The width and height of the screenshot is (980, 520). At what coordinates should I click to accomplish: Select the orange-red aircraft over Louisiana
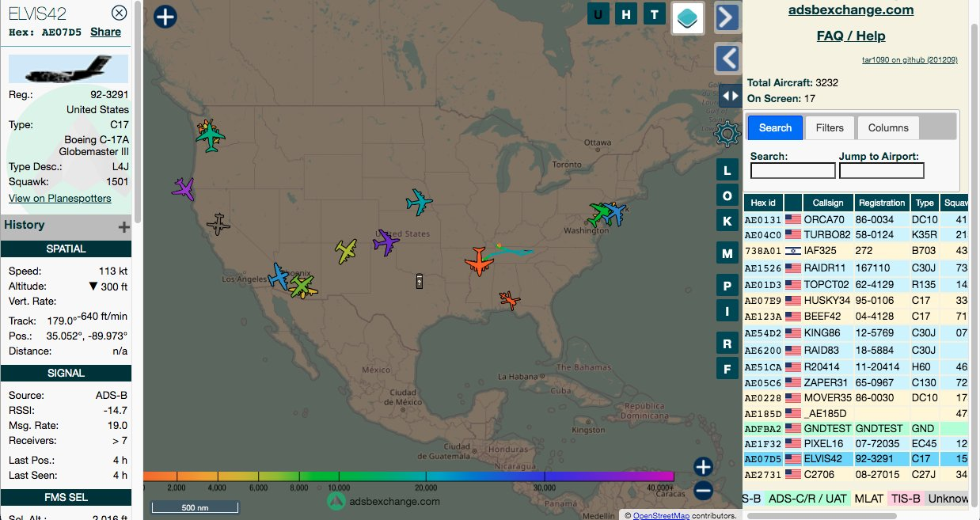pyautogui.click(x=510, y=300)
